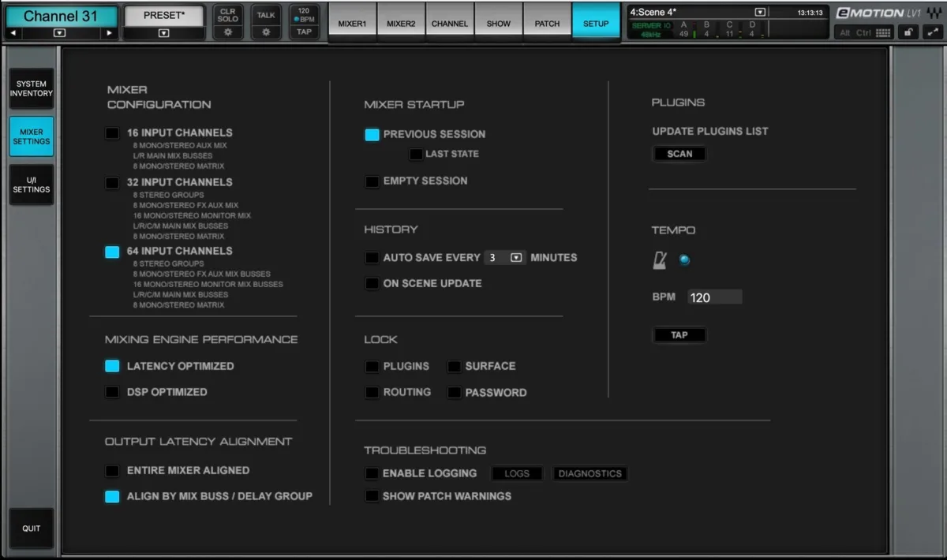The image size is (947, 560).
Task: Click the BPM value field showing 120
Action: coord(714,297)
